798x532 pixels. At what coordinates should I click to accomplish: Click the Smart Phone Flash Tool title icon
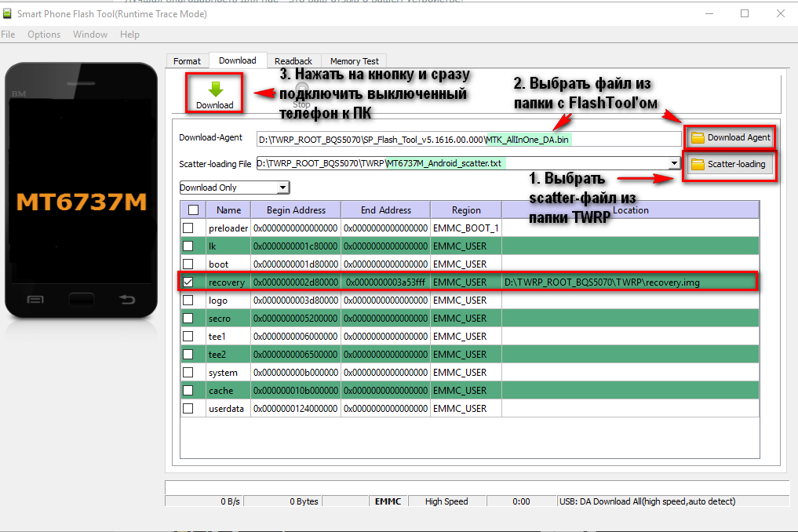[9, 13]
